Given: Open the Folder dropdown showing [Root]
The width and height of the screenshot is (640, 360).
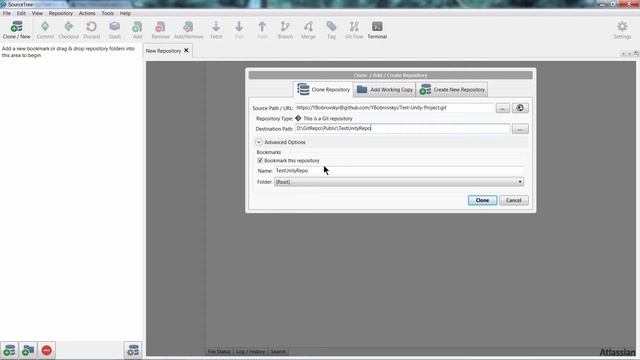Looking at the screenshot, I should click(399, 182).
